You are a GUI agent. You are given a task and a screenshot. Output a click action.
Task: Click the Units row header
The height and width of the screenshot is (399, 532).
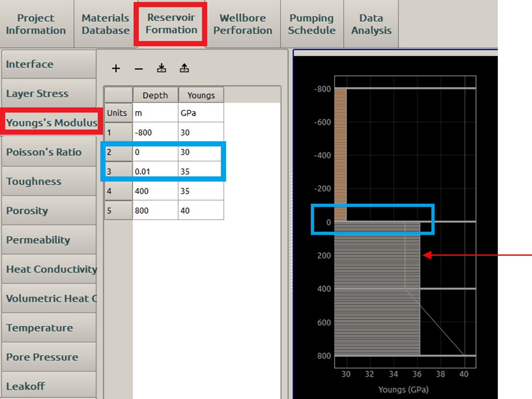[118, 113]
